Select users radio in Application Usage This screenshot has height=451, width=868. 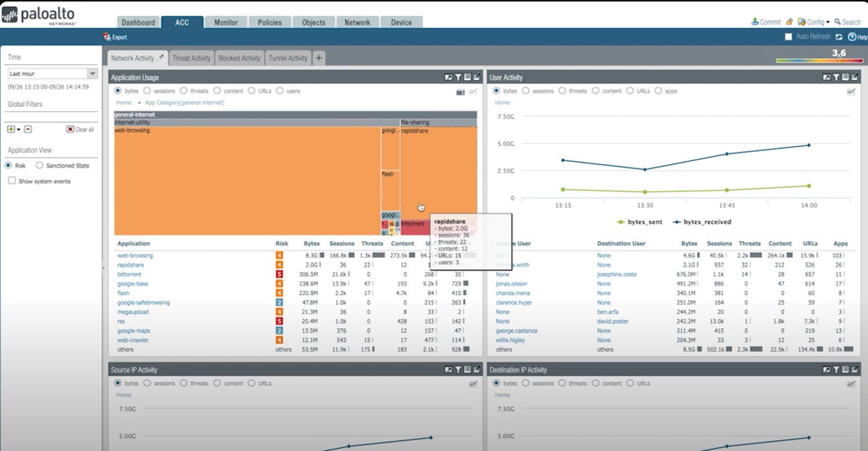[279, 91]
